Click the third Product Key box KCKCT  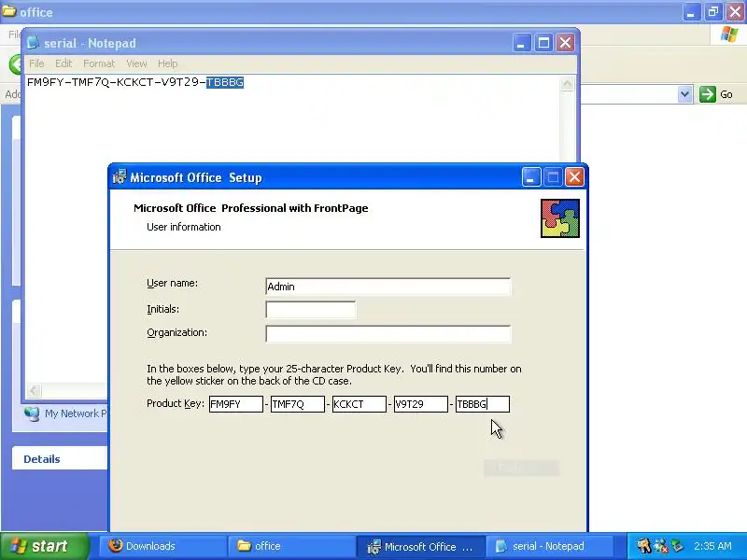pyautogui.click(x=359, y=404)
